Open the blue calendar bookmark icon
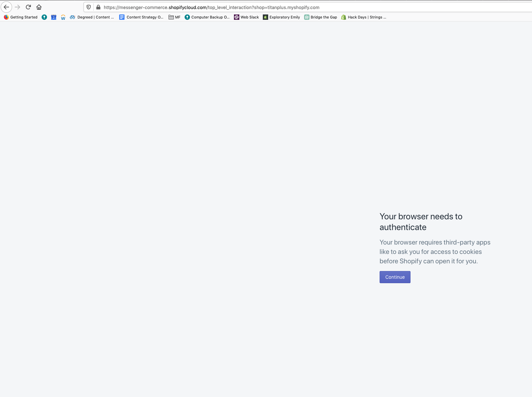Viewport: 532px width, 397px height. coord(54,17)
